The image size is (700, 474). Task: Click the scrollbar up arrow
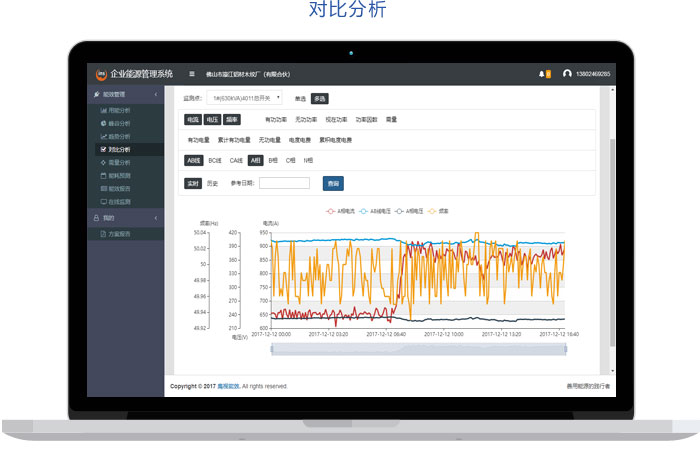(x=612, y=90)
